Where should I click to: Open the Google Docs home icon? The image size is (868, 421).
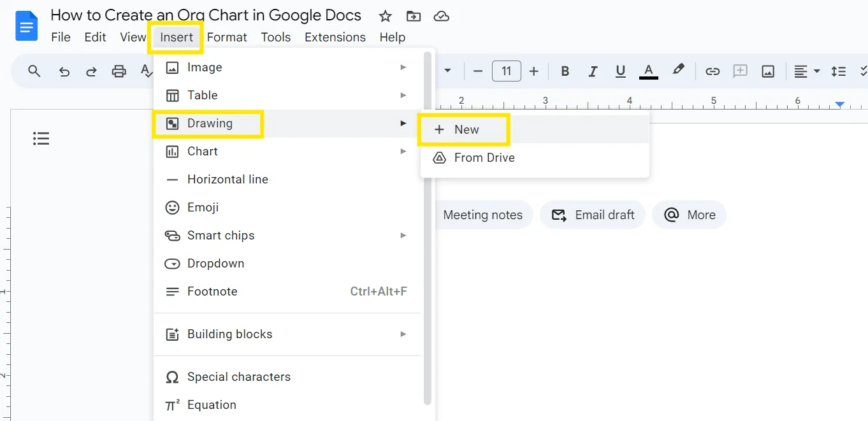click(x=27, y=26)
